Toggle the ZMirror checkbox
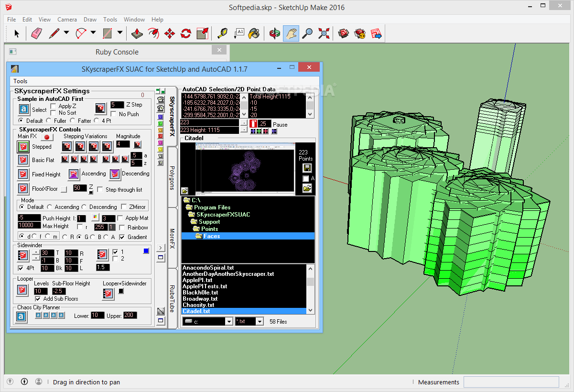The width and height of the screenshot is (574, 392). [124, 207]
